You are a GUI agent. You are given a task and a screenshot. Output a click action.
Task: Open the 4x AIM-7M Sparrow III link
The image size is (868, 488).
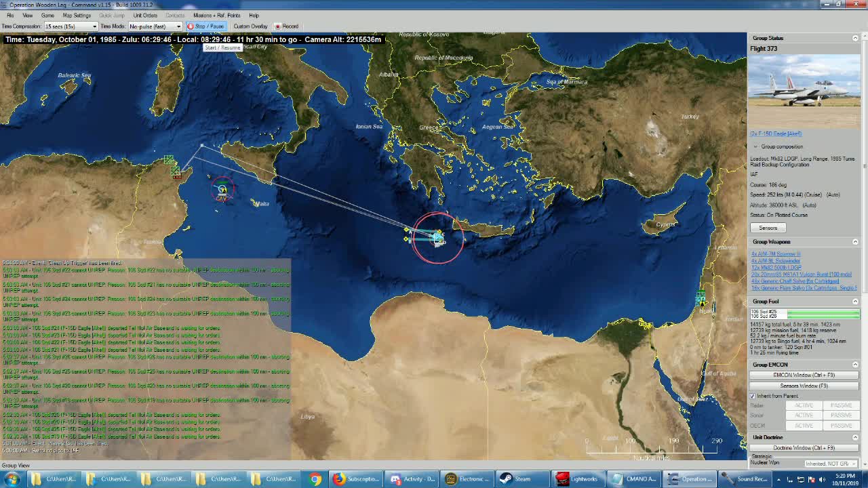tap(776, 254)
